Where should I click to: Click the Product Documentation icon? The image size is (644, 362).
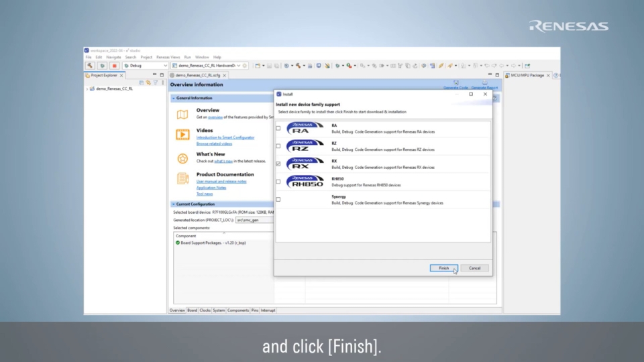click(x=182, y=178)
